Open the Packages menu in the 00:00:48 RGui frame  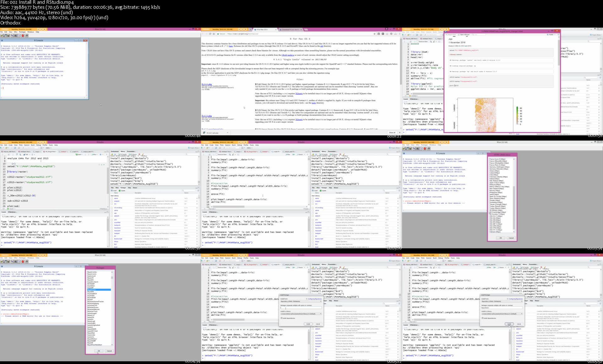coord(22,32)
